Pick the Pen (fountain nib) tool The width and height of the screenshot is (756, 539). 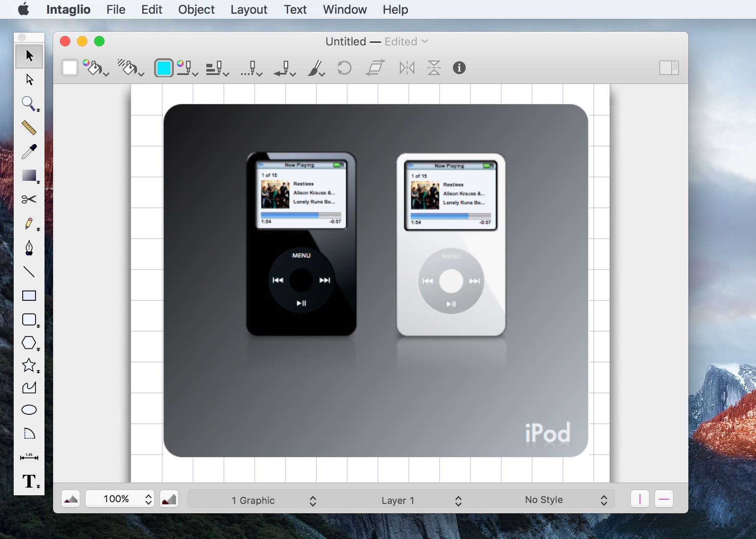29,248
